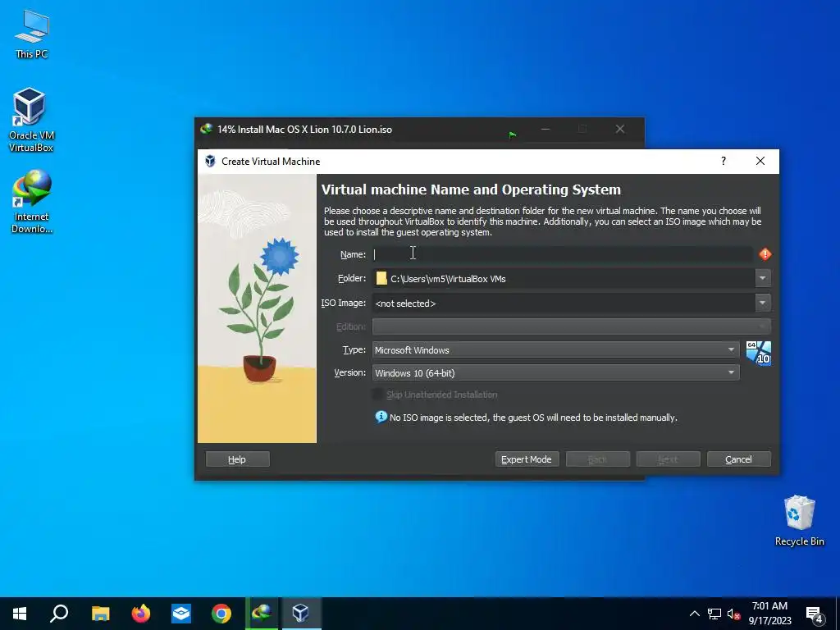The image size is (840, 630).
Task: Click the Back button
Action: pyautogui.click(x=597, y=459)
